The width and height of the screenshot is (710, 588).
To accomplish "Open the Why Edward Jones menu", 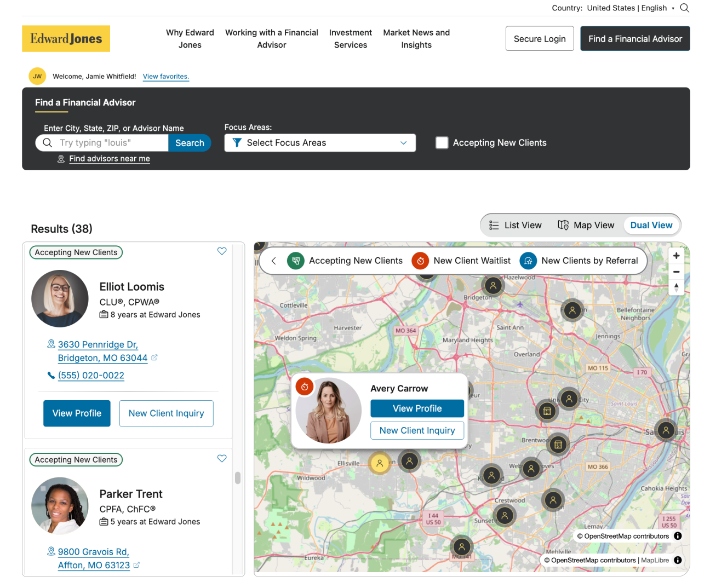I will click(190, 39).
